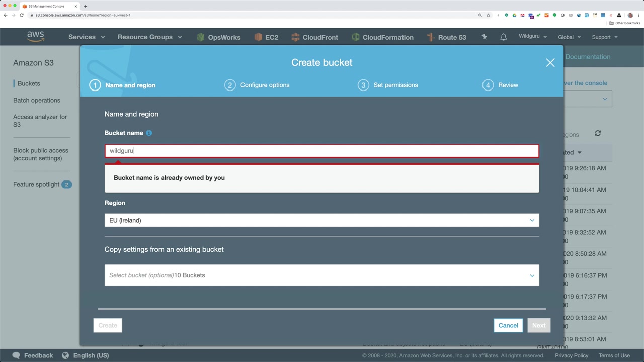Image resolution: width=644 pixels, height=362 pixels.
Task: Click the Amazon S3 sidebar heading
Action: click(x=33, y=63)
